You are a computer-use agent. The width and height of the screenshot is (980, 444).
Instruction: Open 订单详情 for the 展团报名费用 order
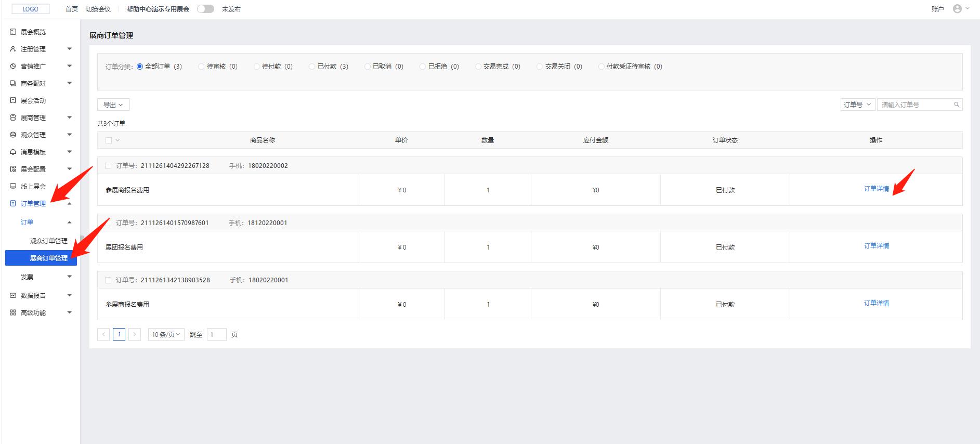876,246
